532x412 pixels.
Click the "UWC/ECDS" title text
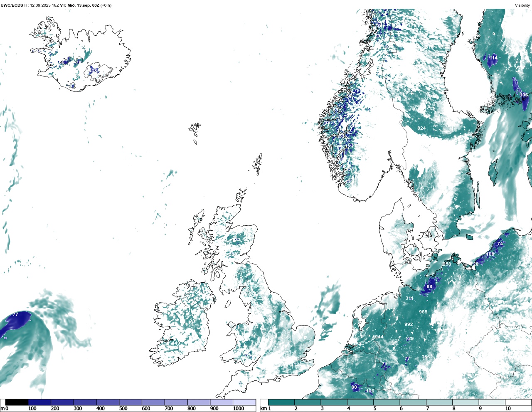coord(11,5)
